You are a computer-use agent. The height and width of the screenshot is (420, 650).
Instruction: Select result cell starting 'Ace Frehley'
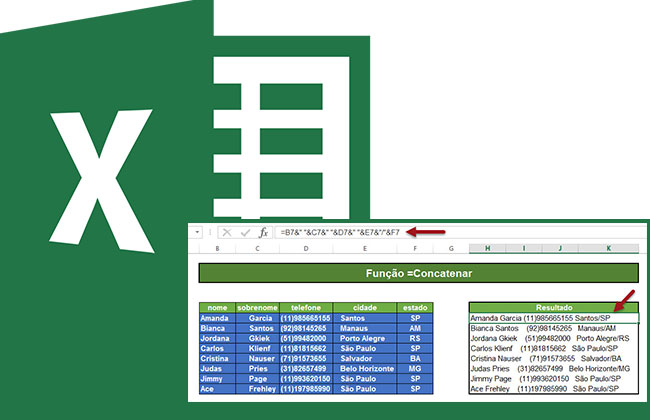click(x=554, y=389)
